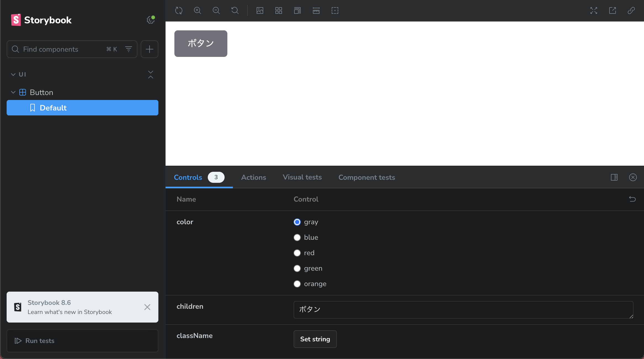644x359 pixels.
Task: Apply the grid overlay to preview
Action: coord(279,11)
